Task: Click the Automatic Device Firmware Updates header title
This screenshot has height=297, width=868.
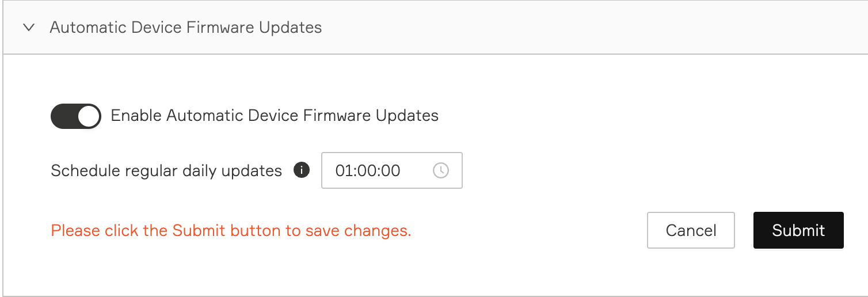Action: [x=185, y=28]
